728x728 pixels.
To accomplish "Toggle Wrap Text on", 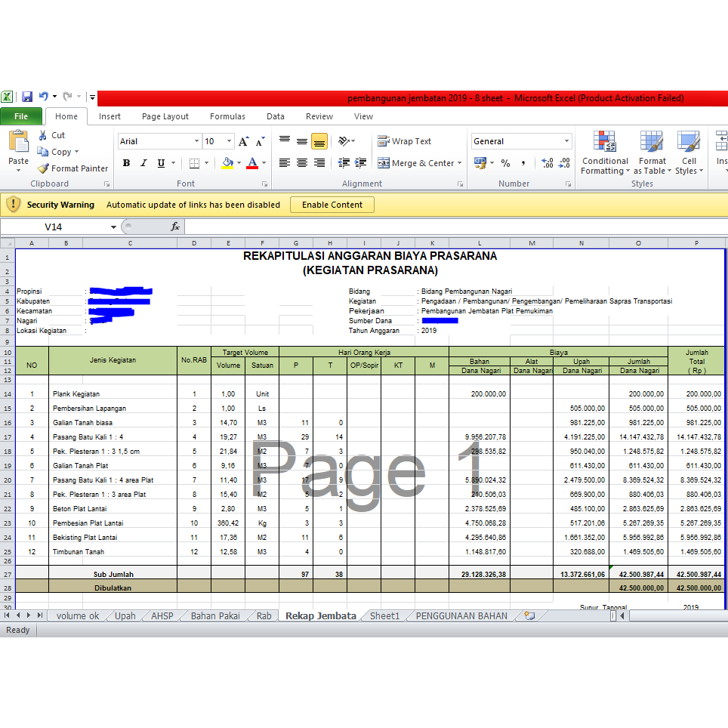I will click(x=404, y=141).
